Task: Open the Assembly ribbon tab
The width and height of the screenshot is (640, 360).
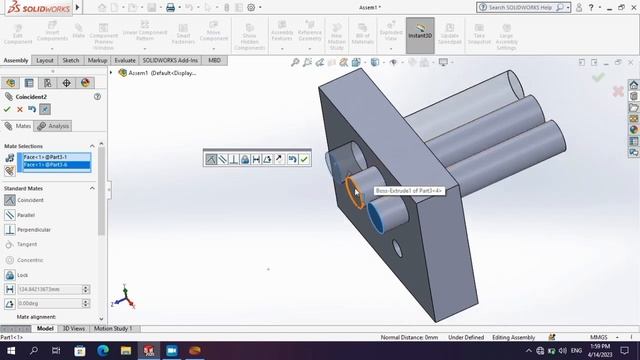Action: pyautogui.click(x=16, y=60)
